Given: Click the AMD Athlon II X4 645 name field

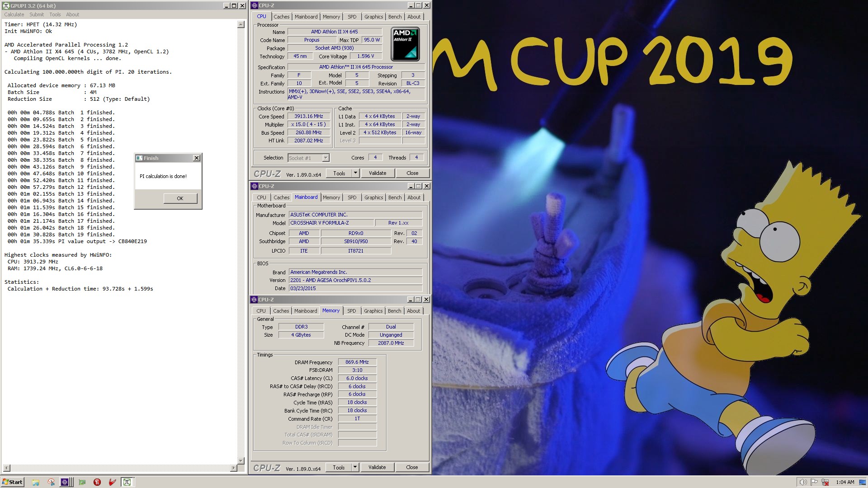Looking at the screenshot, I should point(335,32).
